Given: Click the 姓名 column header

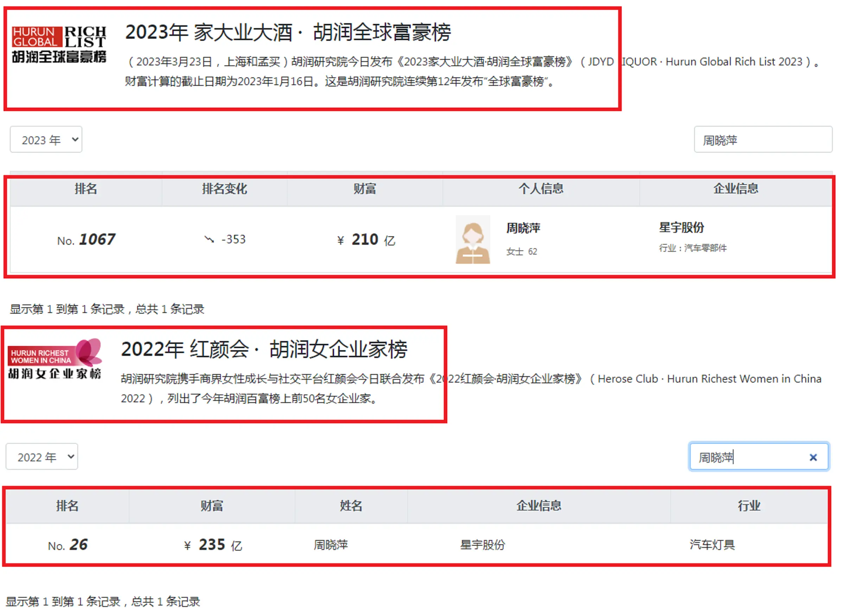Looking at the screenshot, I should point(351,506).
